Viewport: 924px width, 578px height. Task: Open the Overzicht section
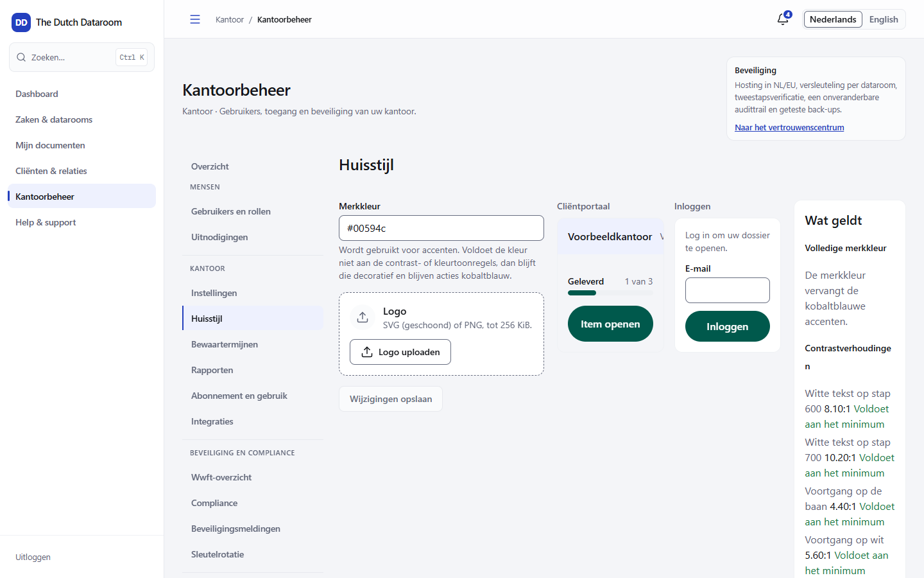tap(253, 166)
